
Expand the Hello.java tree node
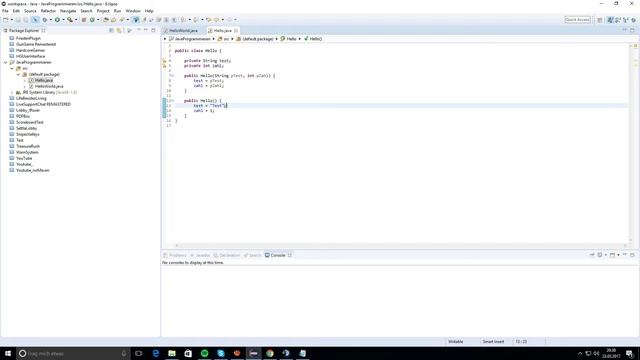pyautogui.click(x=25, y=80)
